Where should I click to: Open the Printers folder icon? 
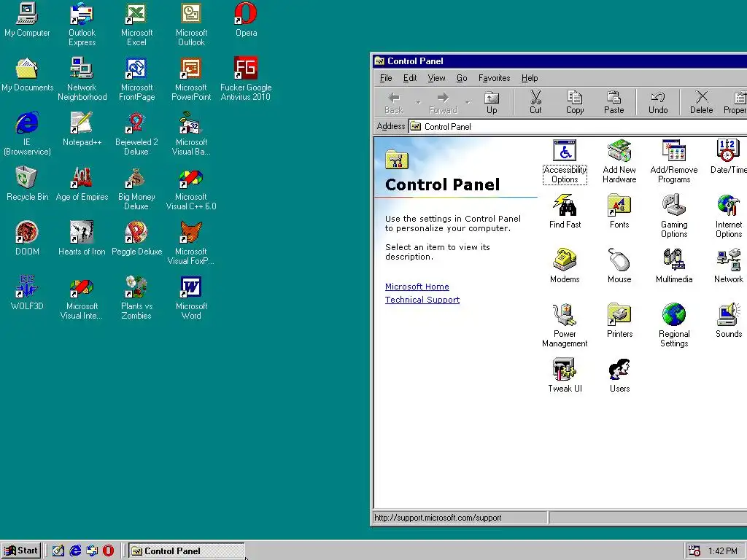(x=619, y=321)
